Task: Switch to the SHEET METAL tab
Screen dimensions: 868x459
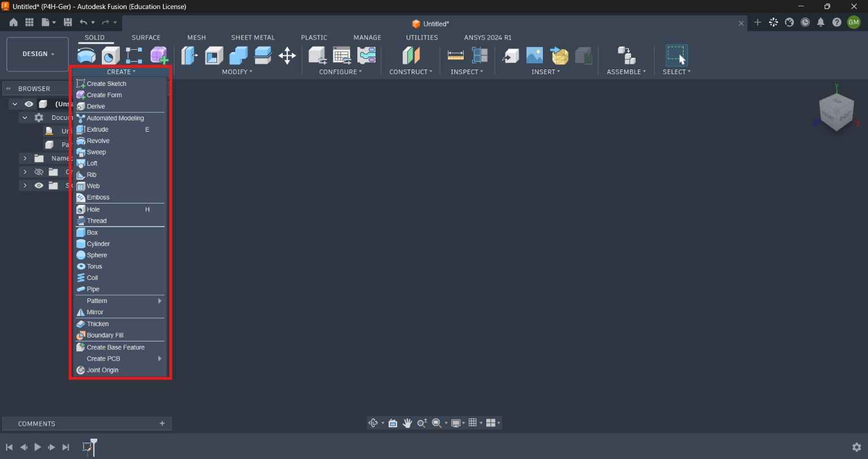Action: [253, 37]
